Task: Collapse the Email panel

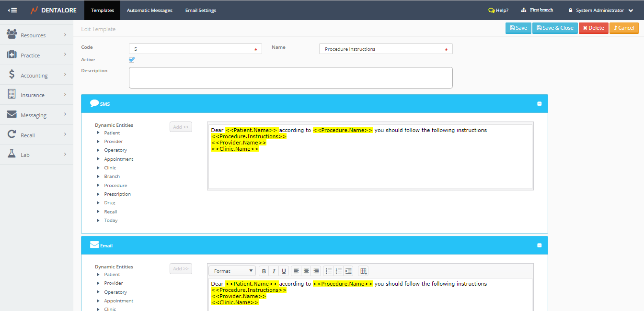Action: point(539,245)
